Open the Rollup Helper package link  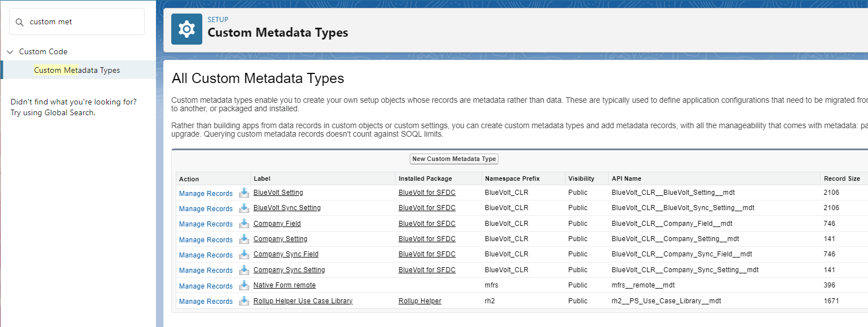click(419, 301)
